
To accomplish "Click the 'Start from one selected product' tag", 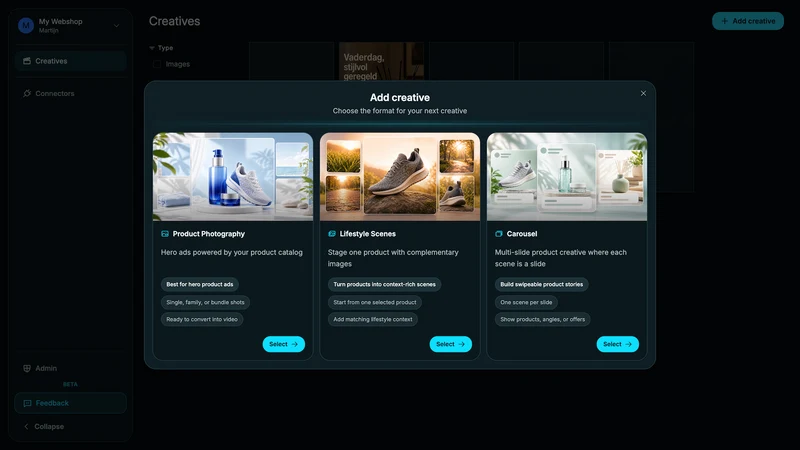I will tap(374, 302).
